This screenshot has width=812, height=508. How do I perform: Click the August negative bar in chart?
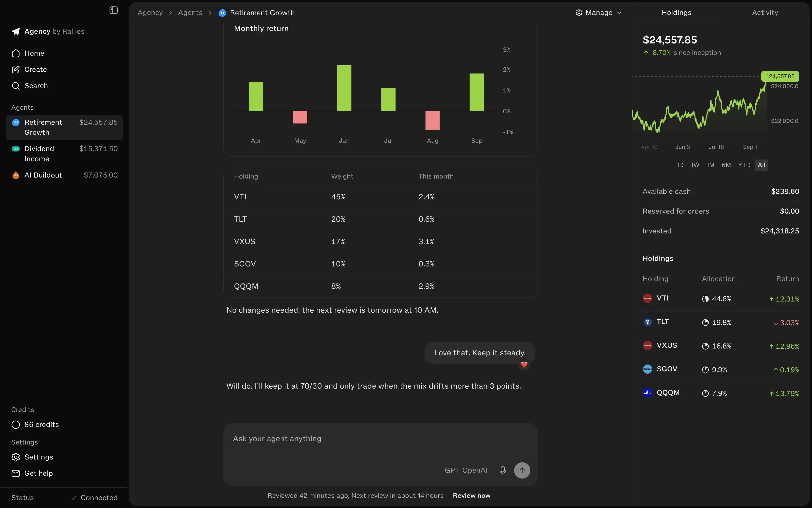coord(432,120)
